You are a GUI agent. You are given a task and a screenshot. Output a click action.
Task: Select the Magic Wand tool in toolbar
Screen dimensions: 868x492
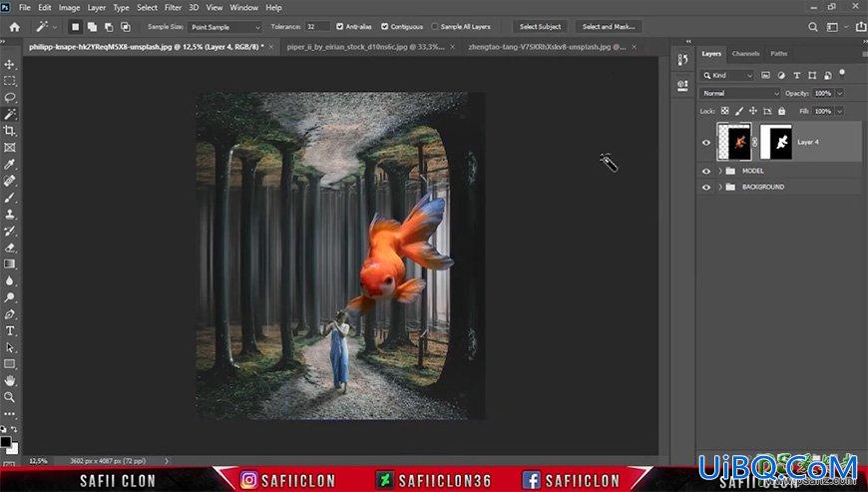coord(9,114)
